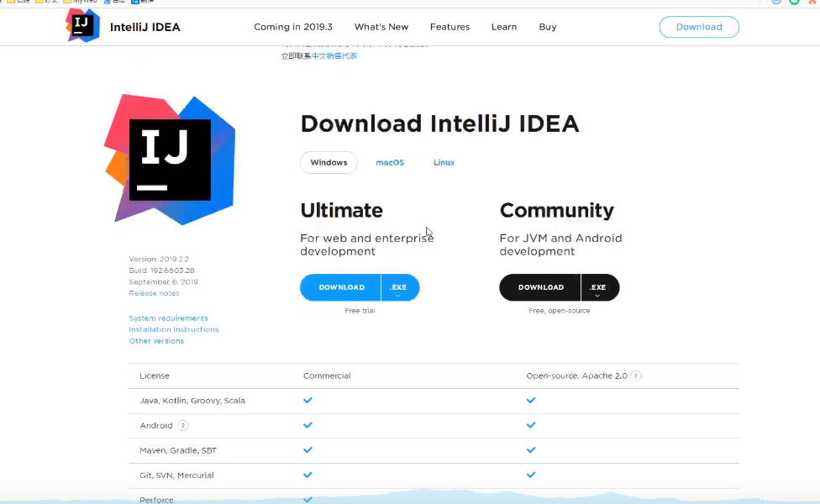Download the Ultimate edition
The height and width of the screenshot is (504, 820).
(x=341, y=287)
